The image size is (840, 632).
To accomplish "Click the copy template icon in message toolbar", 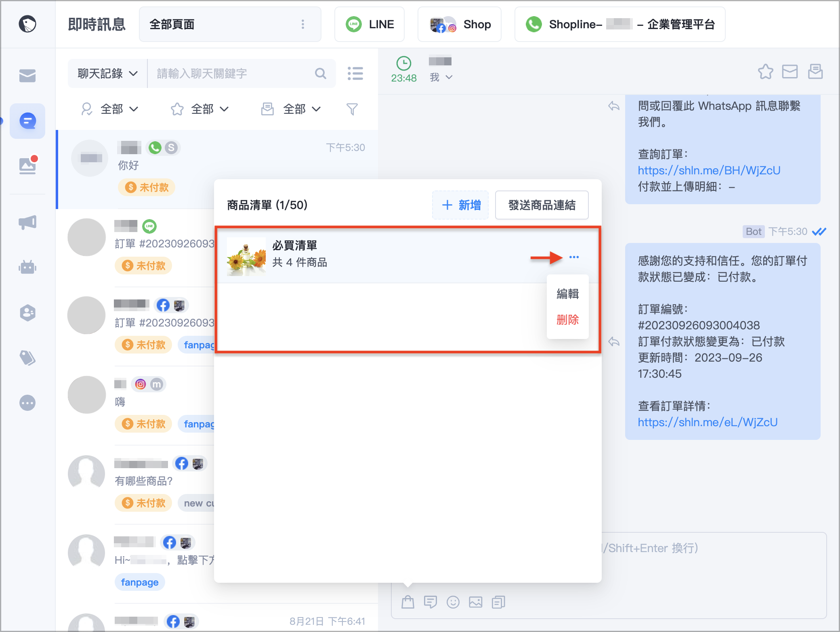I will tap(498, 602).
